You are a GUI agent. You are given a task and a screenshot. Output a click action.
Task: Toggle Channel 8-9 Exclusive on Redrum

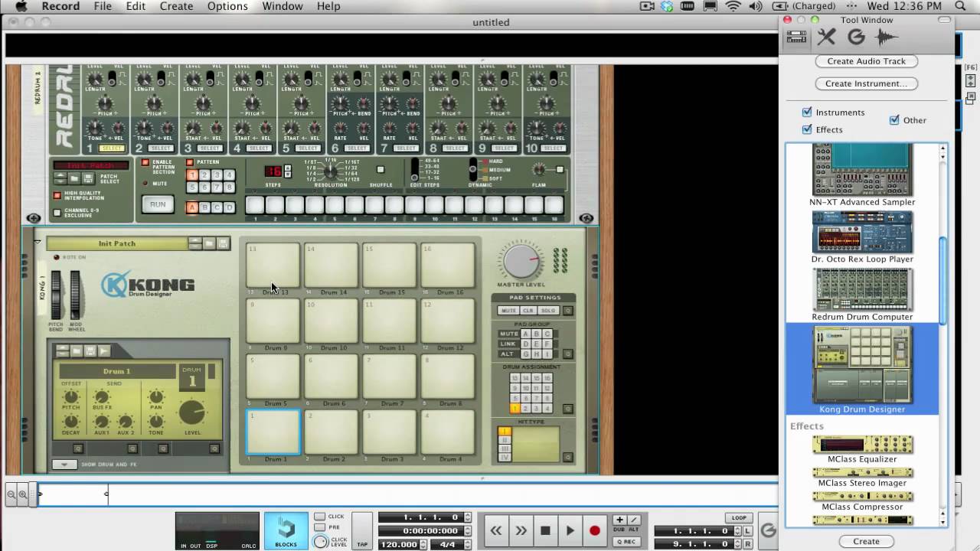point(57,212)
